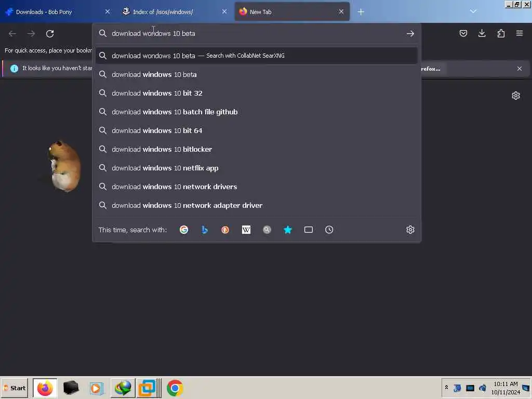Click the volume tray icon
The height and width of the screenshot is (399, 532).
click(482, 388)
